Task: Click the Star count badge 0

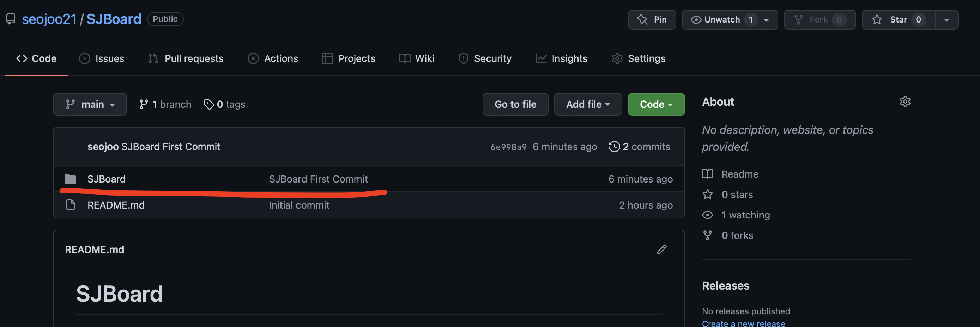Action: tap(918, 20)
